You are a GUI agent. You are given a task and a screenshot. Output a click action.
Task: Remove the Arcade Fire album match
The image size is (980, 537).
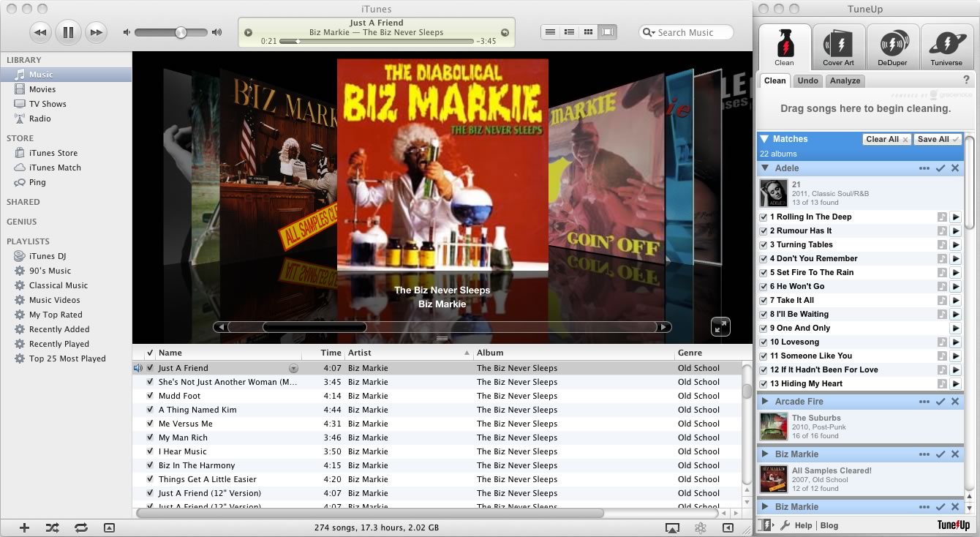955,402
